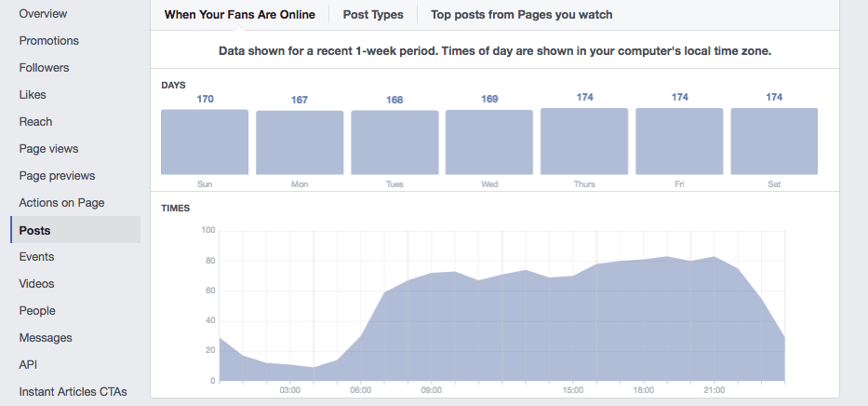
Task: Click the 60 y-axis label
Action: (210, 291)
